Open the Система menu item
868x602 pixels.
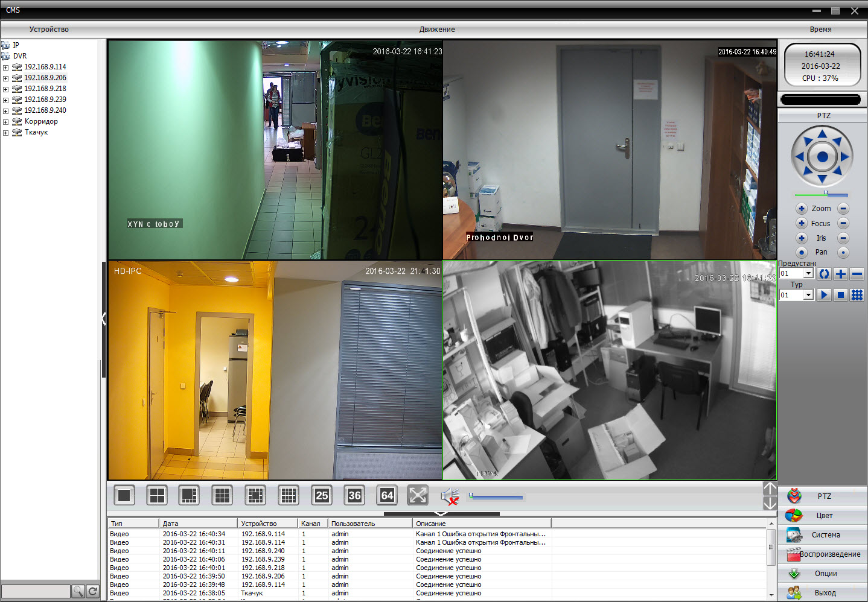823,535
